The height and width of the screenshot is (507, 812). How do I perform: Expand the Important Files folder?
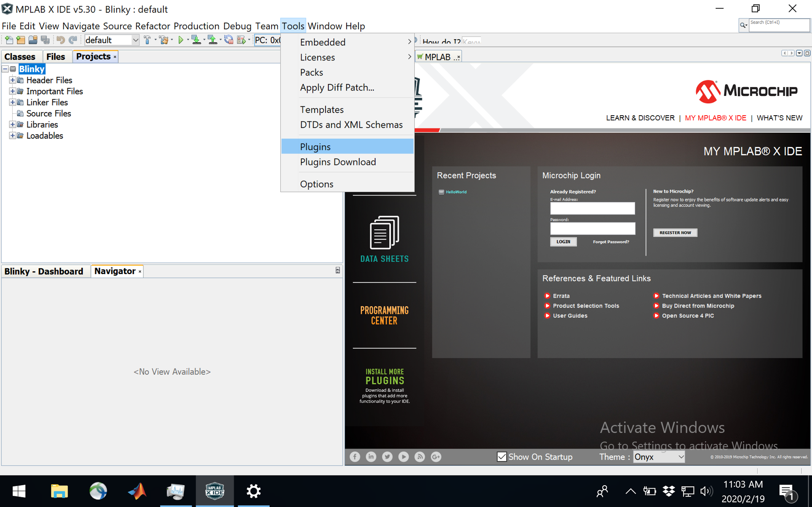[x=12, y=91]
